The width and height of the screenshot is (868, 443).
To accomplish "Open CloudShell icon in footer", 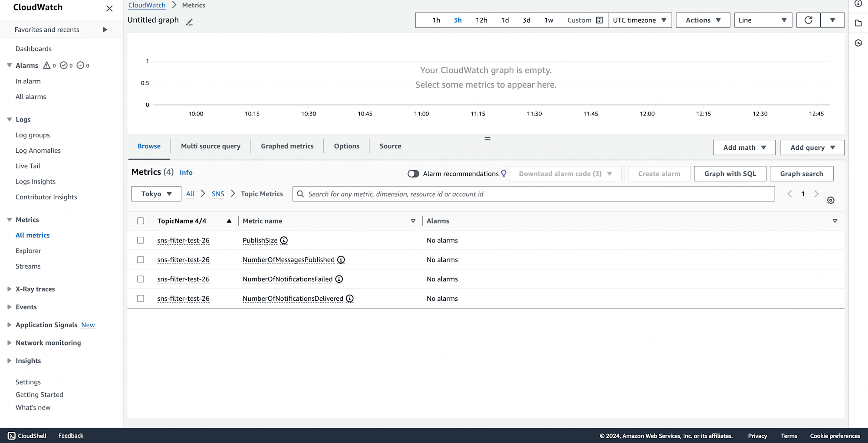I will click(12, 436).
